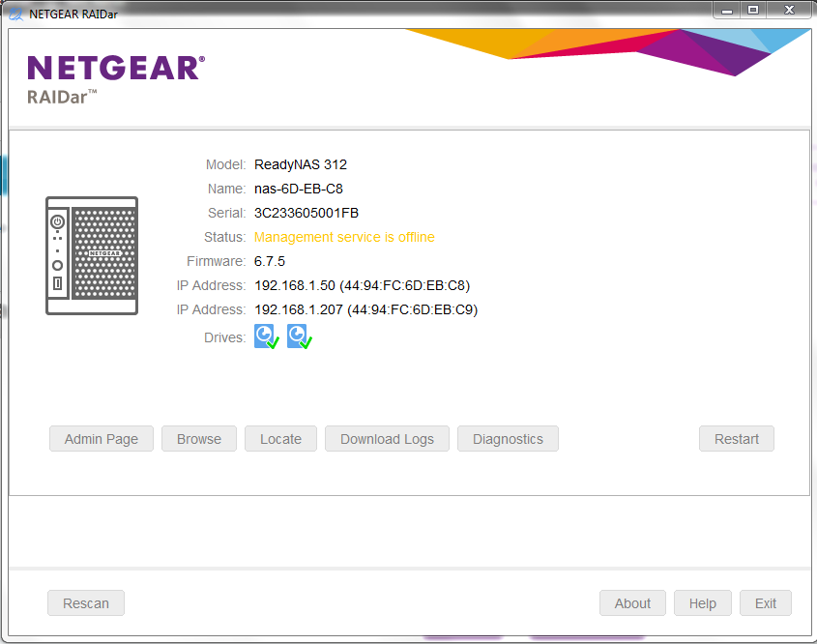This screenshot has width=817, height=644.
Task: Click the second drive status icon
Action: (299, 337)
